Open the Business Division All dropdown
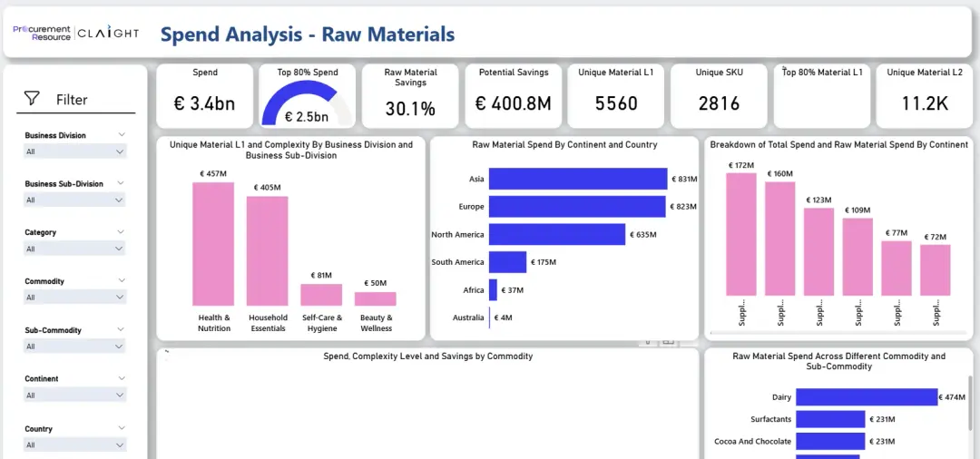The height and width of the screenshot is (459, 980). [x=75, y=151]
